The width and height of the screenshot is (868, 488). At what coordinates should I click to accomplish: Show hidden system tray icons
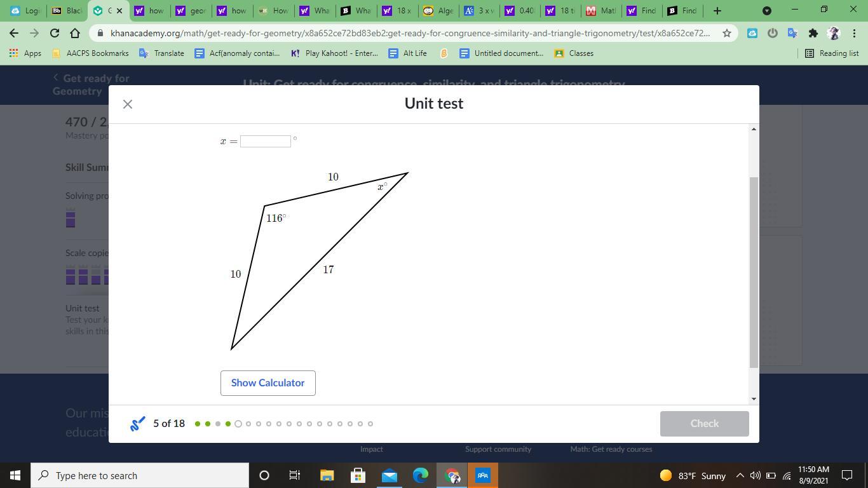[740, 475]
